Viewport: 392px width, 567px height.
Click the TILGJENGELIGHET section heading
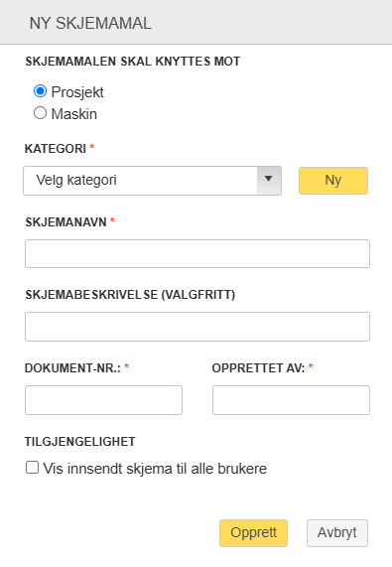click(79, 442)
